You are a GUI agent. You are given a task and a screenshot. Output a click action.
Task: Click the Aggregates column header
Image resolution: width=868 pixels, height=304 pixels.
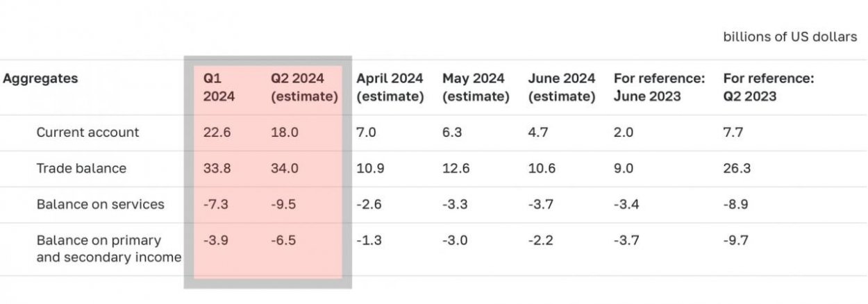[x=40, y=79]
